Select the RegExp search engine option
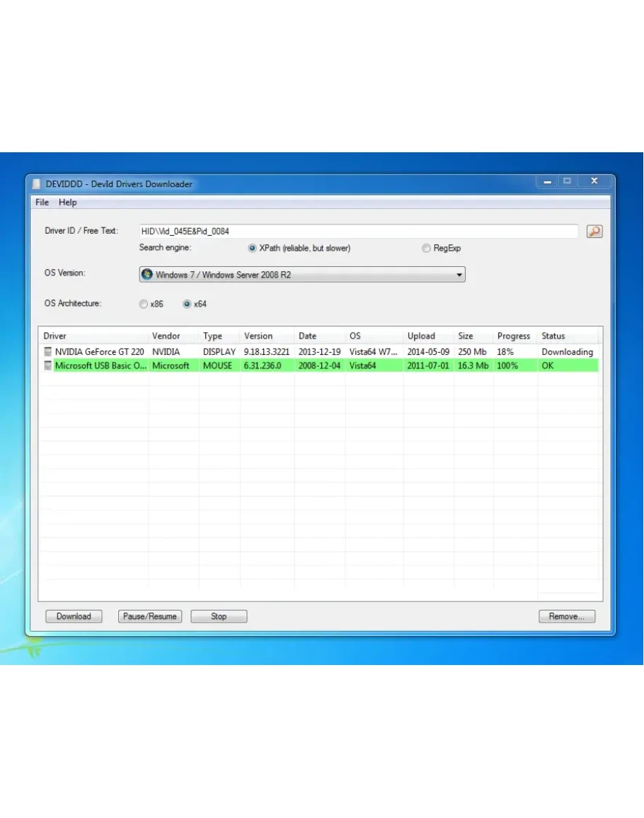The height and width of the screenshot is (818, 644). pyautogui.click(x=426, y=249)
